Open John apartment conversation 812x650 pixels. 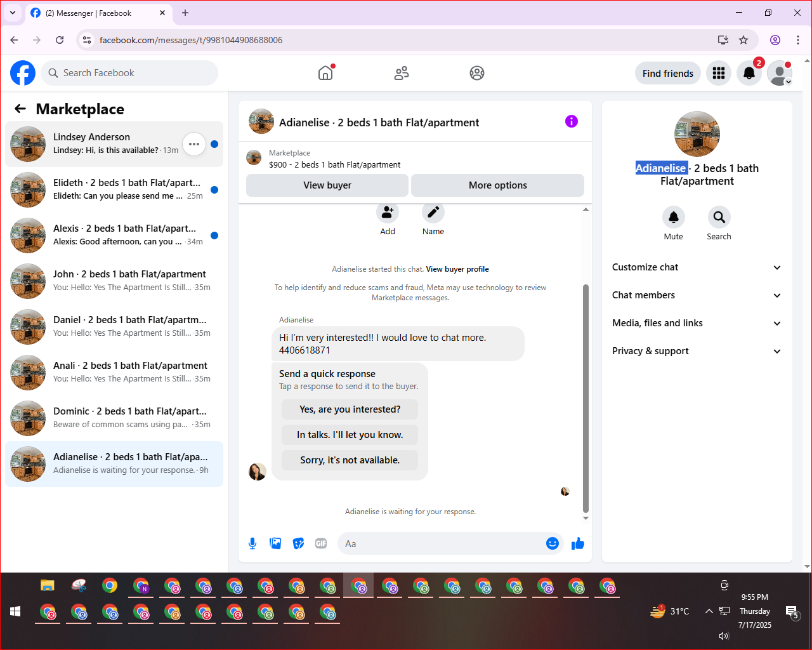(x=114, y=281)
